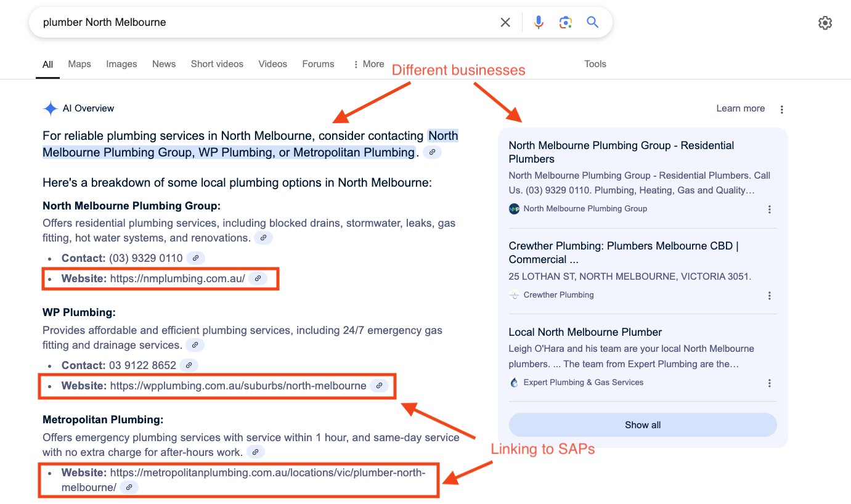
Task: Click the link chip after the intro sentence
Action: [433, 152]
